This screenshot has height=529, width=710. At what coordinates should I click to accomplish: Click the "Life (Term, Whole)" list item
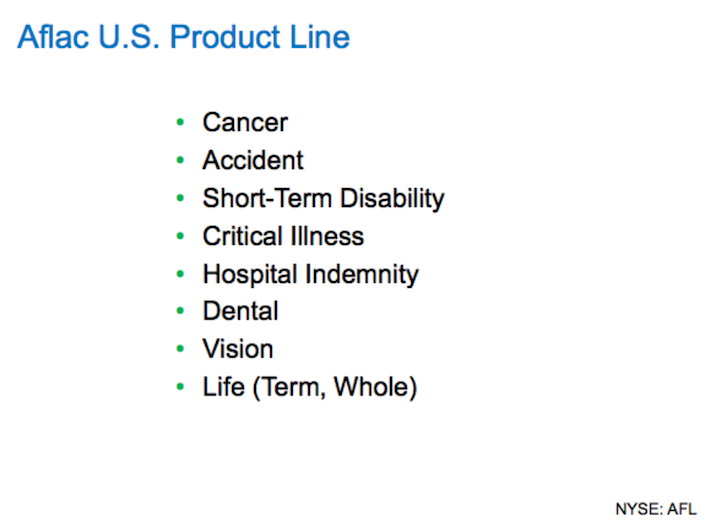[309, 388]
